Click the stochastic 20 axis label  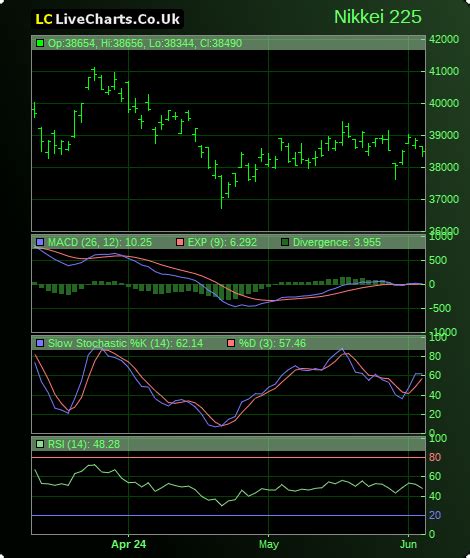(x=435, y=414)
